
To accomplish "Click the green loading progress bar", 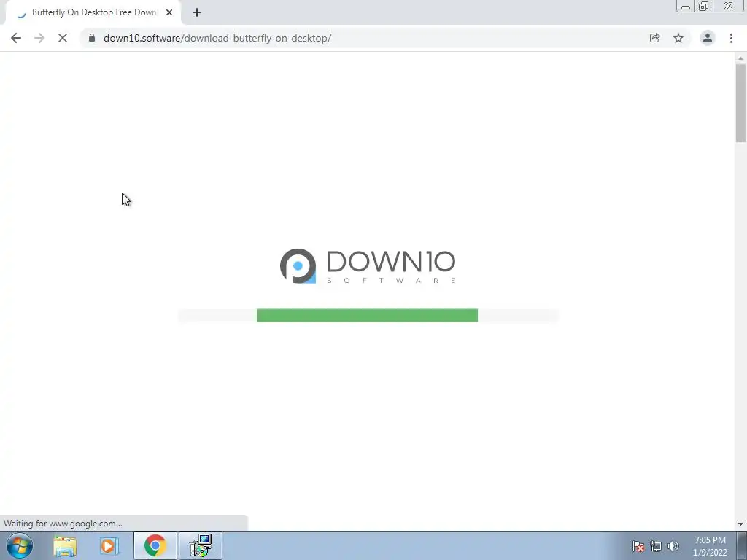I will click(x=367, y=315).
